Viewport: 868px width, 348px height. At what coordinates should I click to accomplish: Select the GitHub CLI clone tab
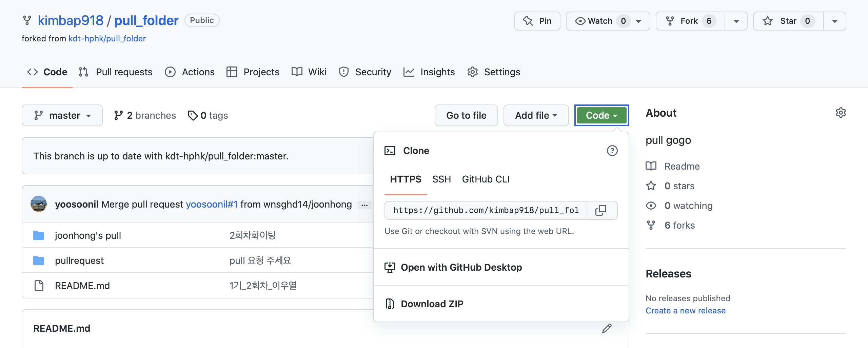(x=486, y=179)
